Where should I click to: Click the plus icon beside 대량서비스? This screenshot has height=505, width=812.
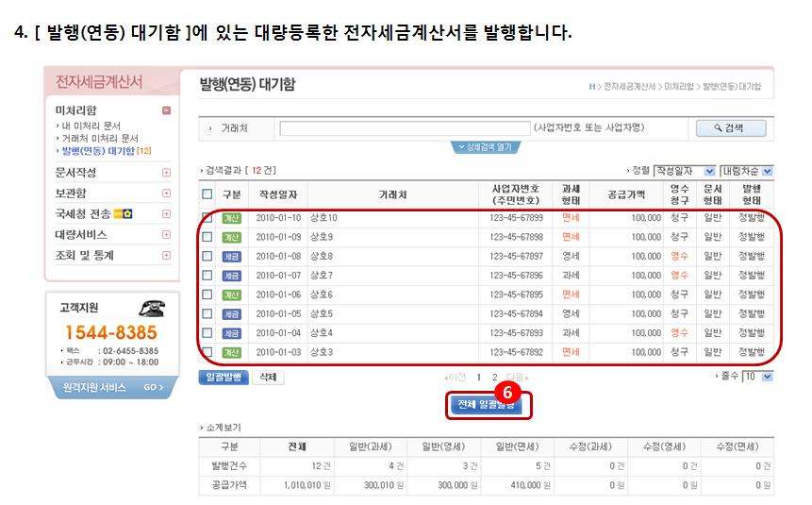coord(167,234)
